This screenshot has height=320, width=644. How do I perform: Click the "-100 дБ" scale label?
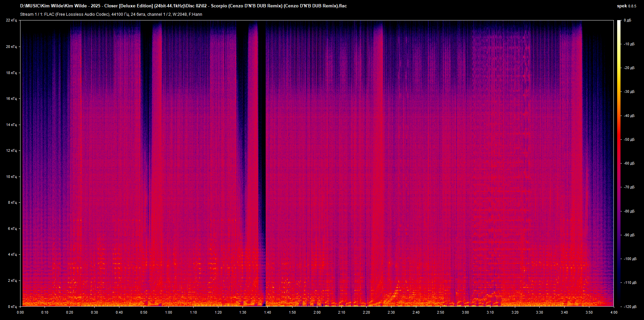(x=630, y=259)
